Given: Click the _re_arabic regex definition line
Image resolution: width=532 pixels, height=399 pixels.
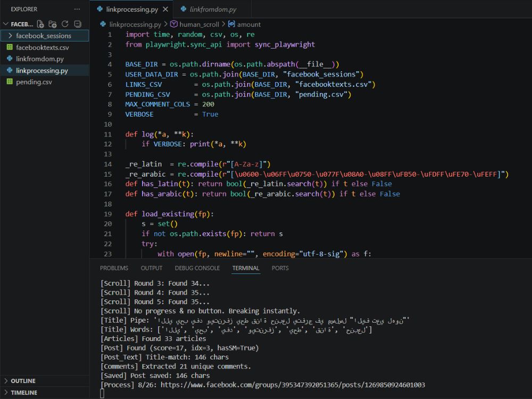Looking at the screenshot, I should pyautogui.click(x=317, y=174).
